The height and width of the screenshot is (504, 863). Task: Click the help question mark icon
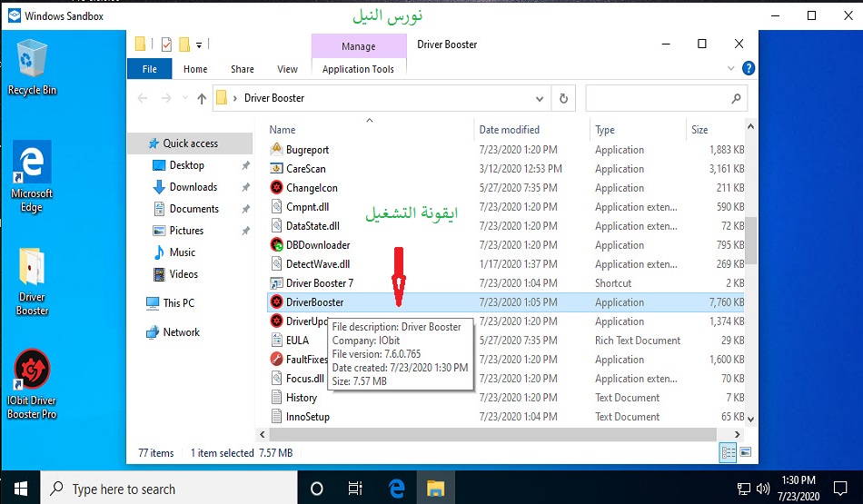(748, 68)
